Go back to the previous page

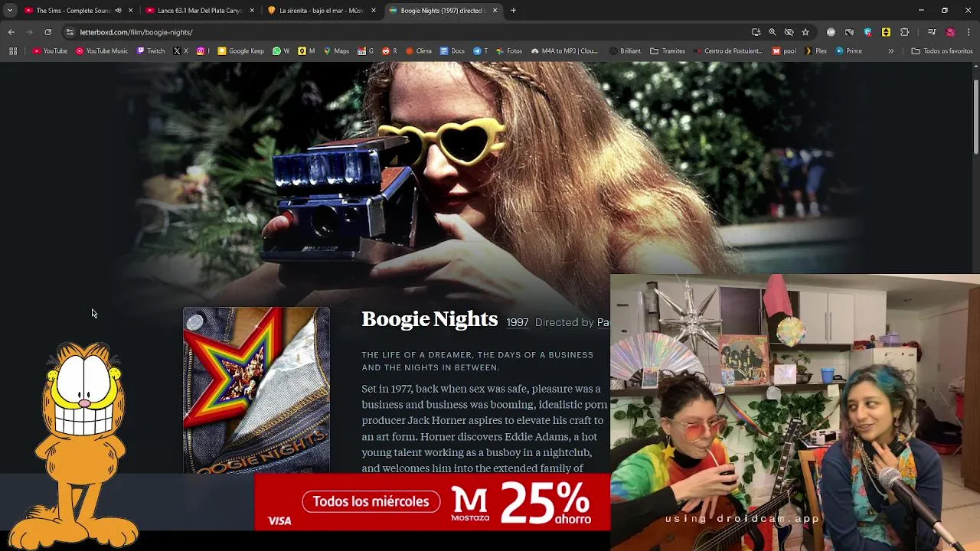11,32
